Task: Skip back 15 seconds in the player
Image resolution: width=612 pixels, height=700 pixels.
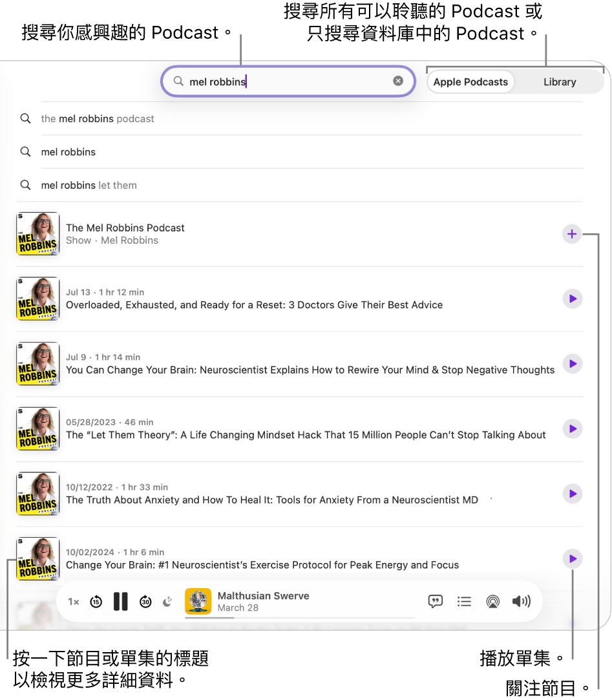Action: click(96, 601)
